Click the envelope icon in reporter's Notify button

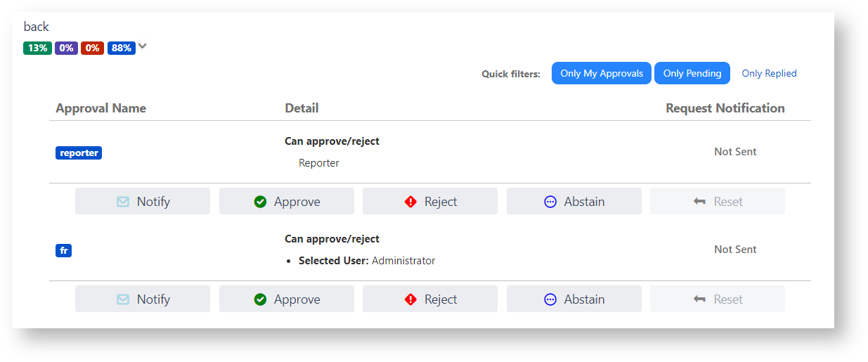[123, 202]
